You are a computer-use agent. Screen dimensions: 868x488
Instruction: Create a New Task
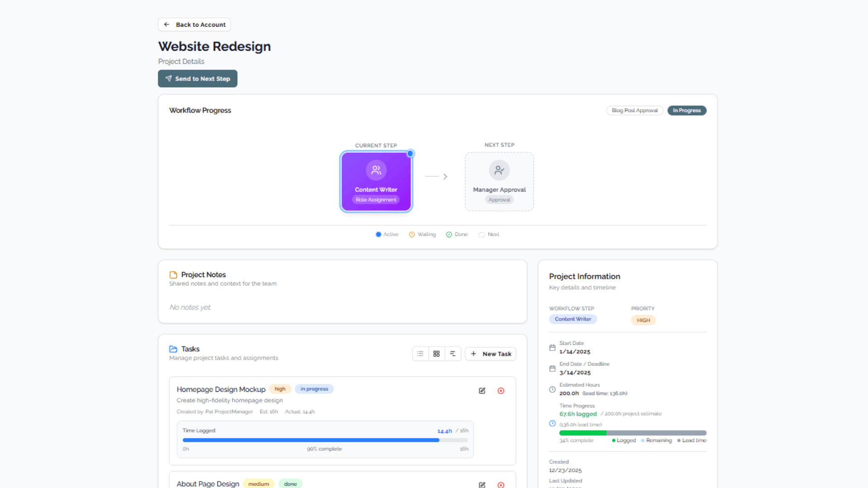click(x=491, y=354)
